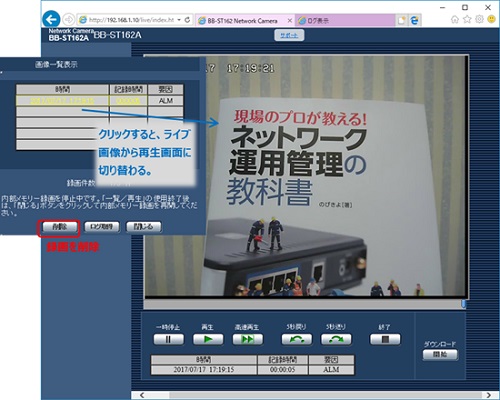Switch to the ログ表示 tab

[345, 21]
